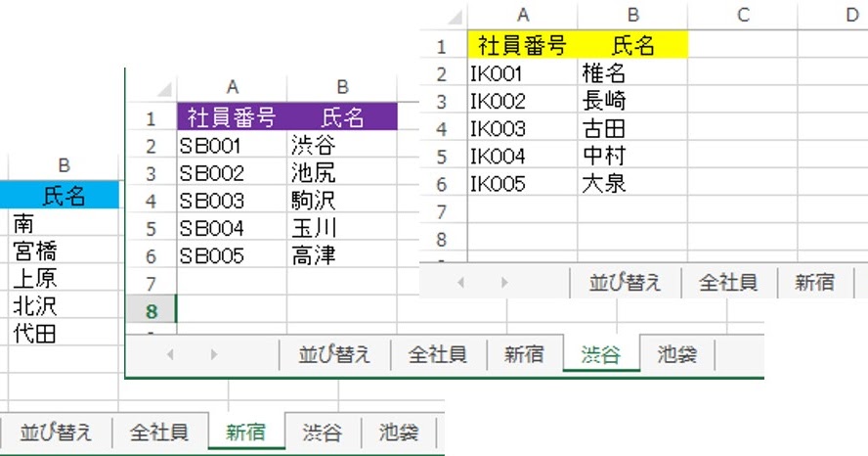The image size is (868, 456).
Task: Select the name cell 渋谷 in row 2
Action: tap(343, 146)
